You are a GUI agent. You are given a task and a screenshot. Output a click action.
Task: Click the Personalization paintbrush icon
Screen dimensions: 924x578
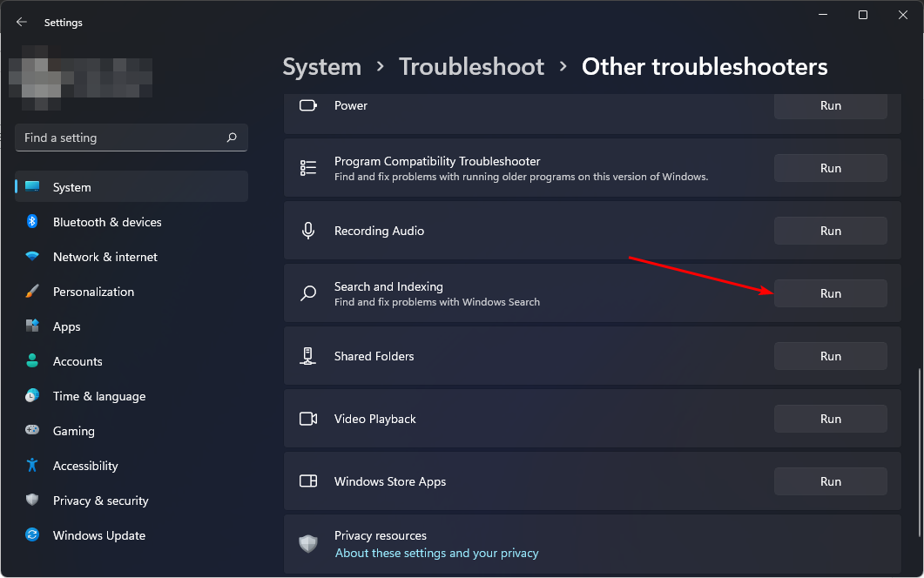[x=32, y=291]
